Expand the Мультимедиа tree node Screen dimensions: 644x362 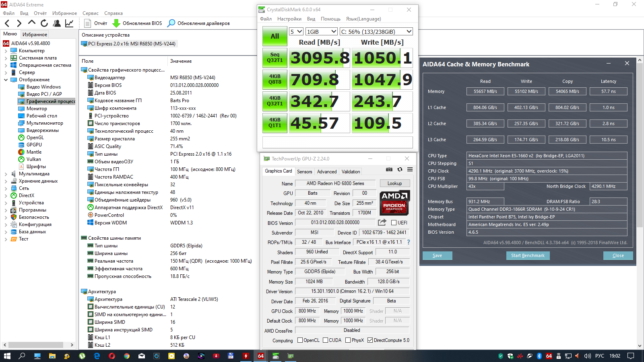click(6, 174)
